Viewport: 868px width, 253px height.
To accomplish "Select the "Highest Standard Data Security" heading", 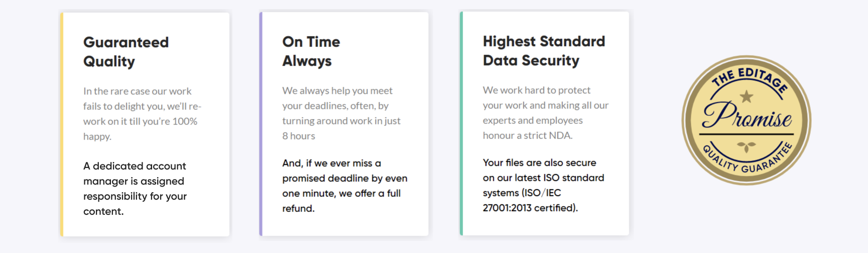I will point(544,51).
